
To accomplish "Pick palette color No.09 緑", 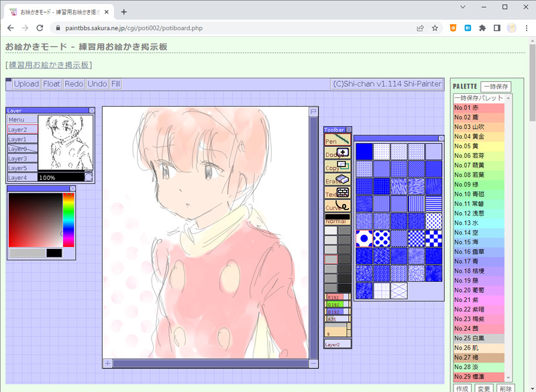I will coord(479,185).
